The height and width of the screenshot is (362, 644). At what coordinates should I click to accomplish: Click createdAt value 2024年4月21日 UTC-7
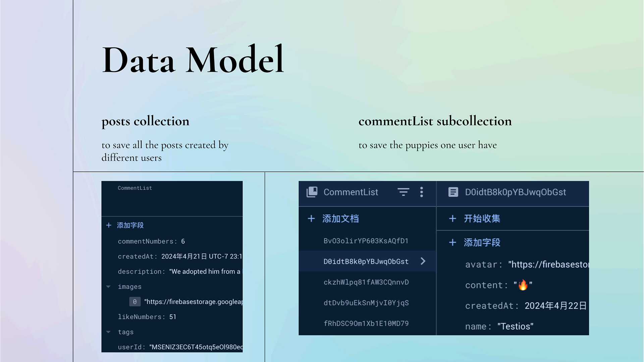click(x=202, y=256)
